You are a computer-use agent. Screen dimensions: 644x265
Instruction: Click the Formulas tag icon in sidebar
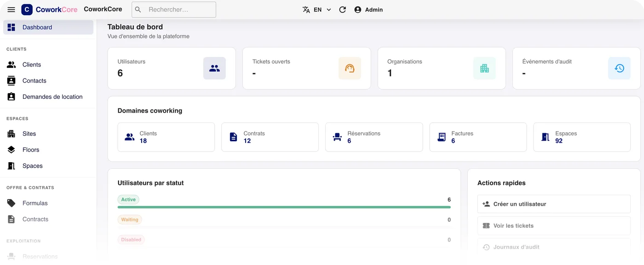tap(11, 203)
